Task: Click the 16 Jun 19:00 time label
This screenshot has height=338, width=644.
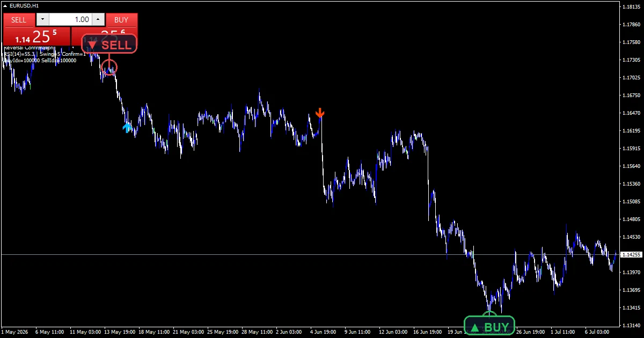Action: click(429, 332)
